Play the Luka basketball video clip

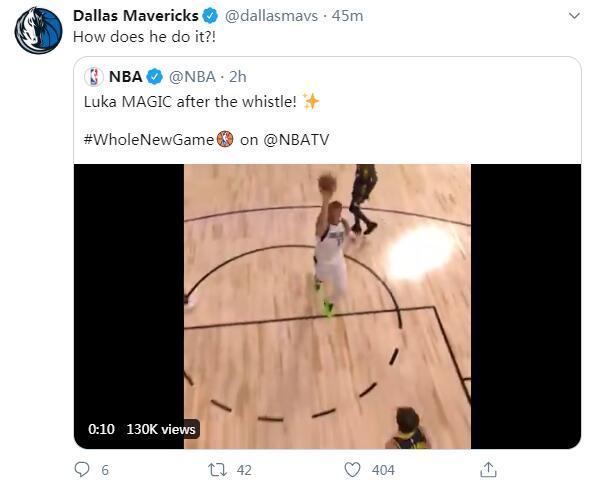327,306
